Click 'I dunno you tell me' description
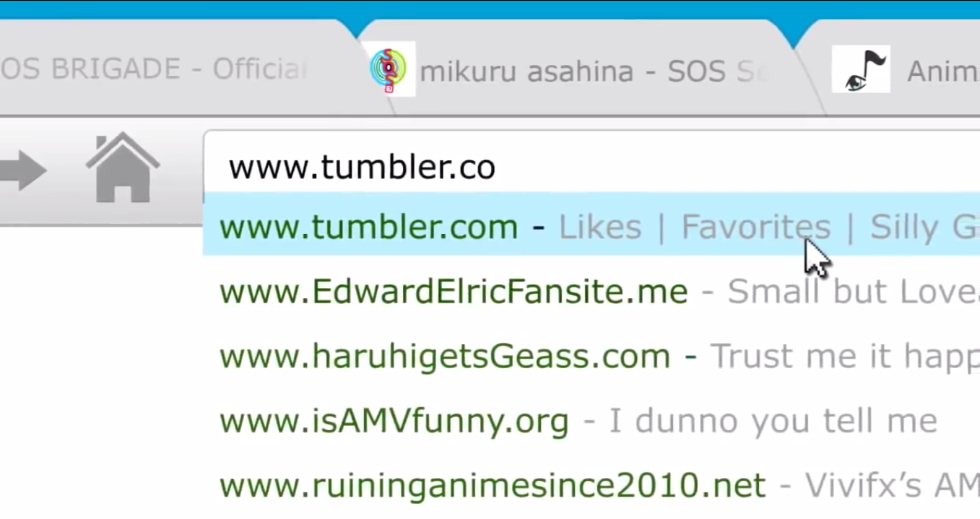Viewport: 980px width, 519px height. point(773,420)
